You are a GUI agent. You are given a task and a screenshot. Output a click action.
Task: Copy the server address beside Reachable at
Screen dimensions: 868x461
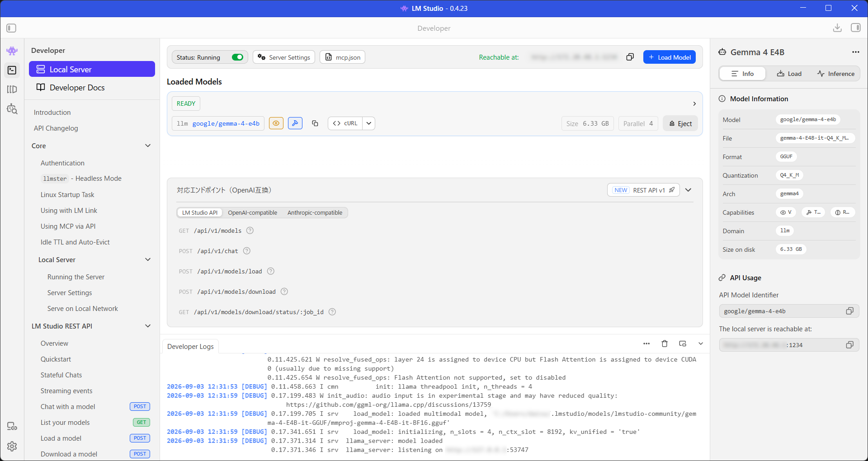click(630, 57)
